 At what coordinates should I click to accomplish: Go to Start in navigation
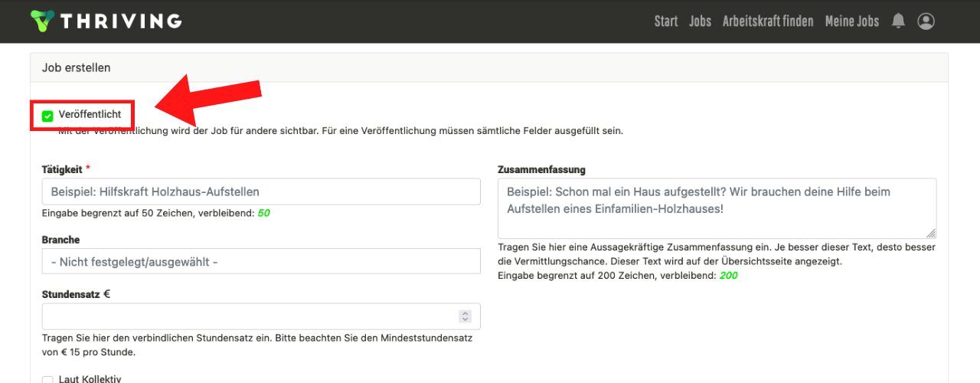point(666,21)
